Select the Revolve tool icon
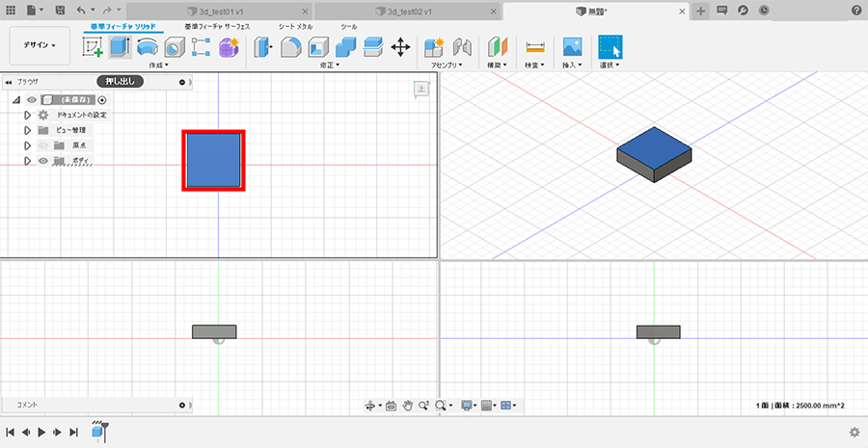868x448 pixels. [148, 46]
